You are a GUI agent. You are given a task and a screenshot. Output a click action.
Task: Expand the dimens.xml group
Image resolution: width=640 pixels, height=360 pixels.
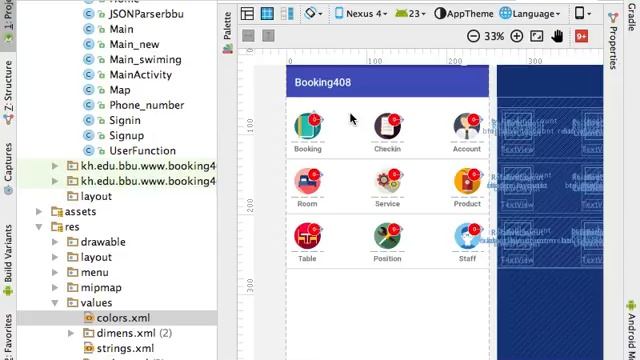[x=71, y=333]
